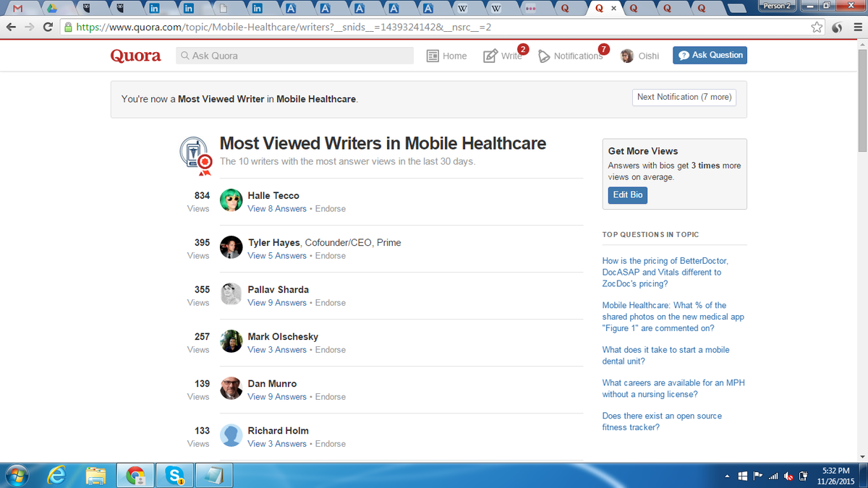Open the Person 2 profile switcher
868x488 pixels.
pos(777,6)
